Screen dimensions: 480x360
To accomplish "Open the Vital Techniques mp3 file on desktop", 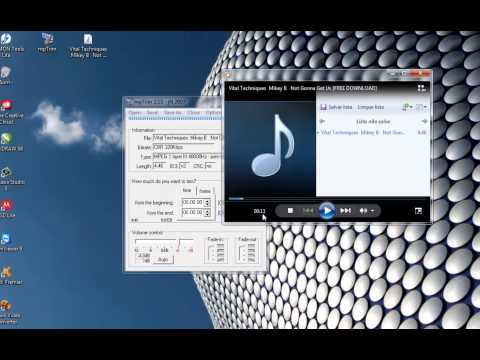I will (x=88, y=45).
